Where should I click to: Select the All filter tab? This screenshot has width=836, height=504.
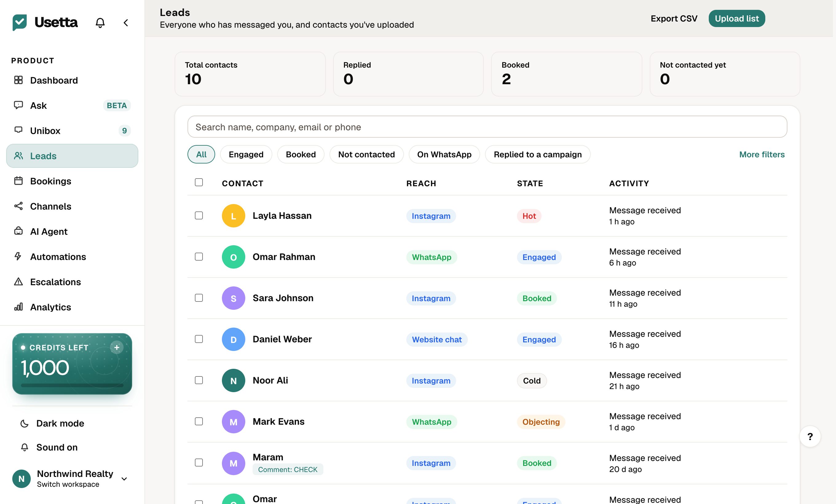201,154
